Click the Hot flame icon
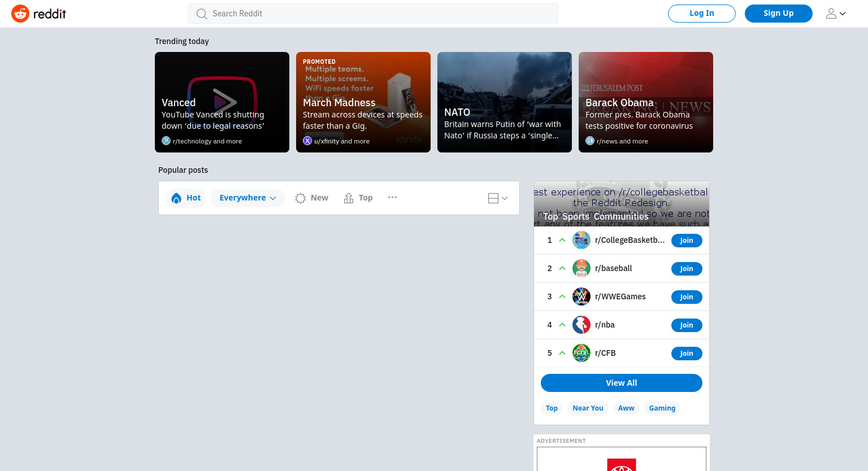The width and height of the screenshot is (868, 471). 176,198
